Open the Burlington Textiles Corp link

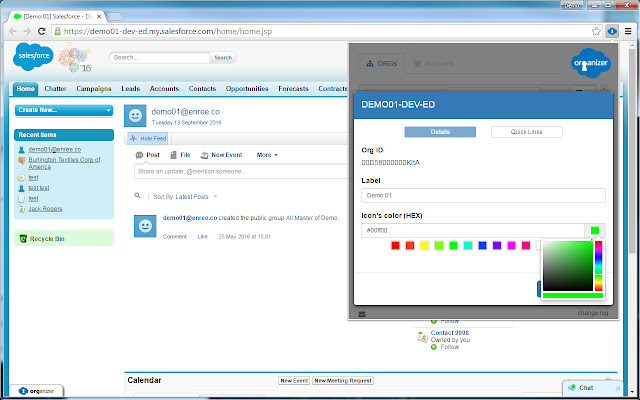pos(67,162)
